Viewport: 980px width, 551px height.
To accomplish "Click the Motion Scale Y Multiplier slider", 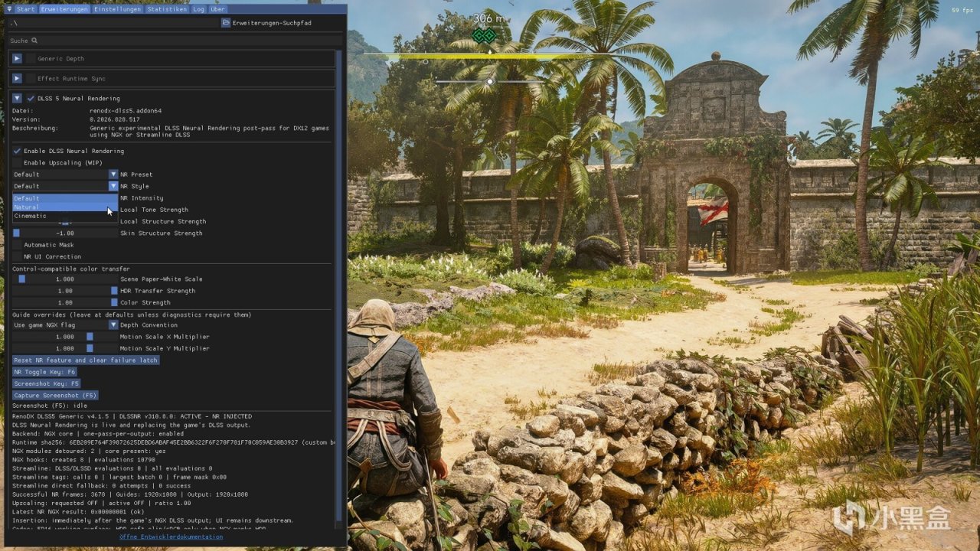I will [65, 348].
